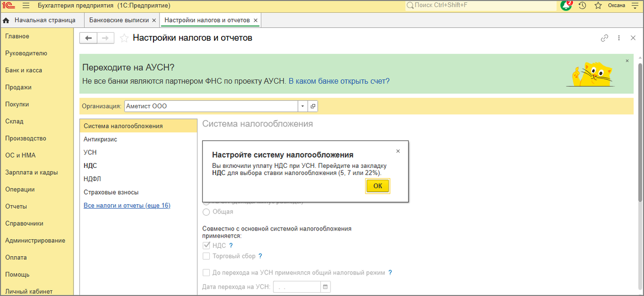Viewport: 644px width, 296px height.
Task: Open the 1C main menu hamburger icon
Action: [x=26, y=5]
